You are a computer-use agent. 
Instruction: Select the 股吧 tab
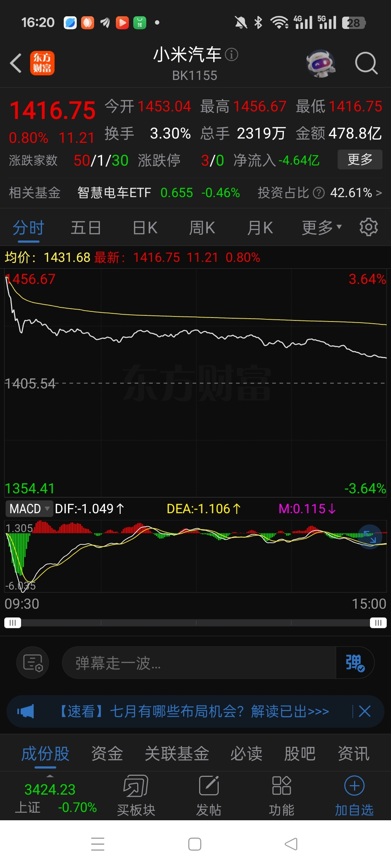(x=300, y=754)
